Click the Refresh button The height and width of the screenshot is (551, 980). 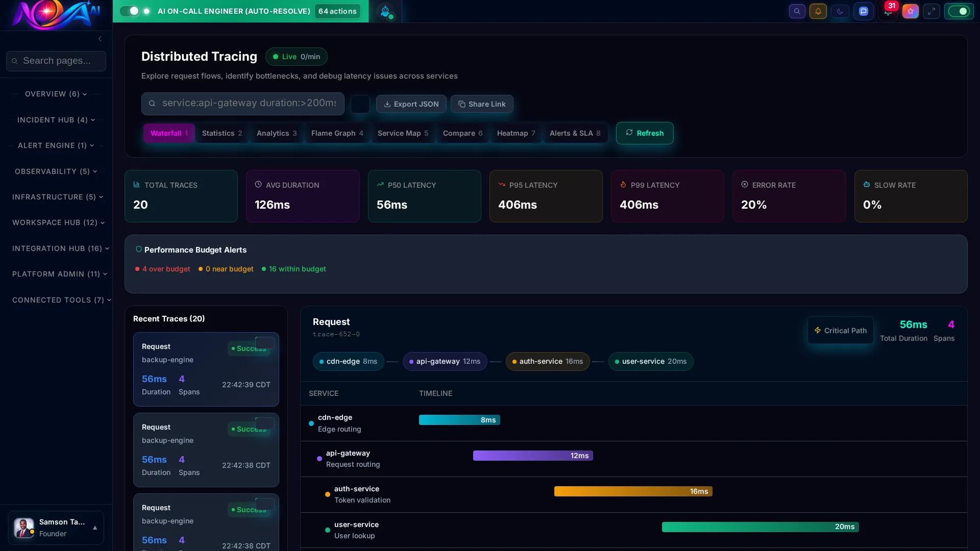coord(645,133)
